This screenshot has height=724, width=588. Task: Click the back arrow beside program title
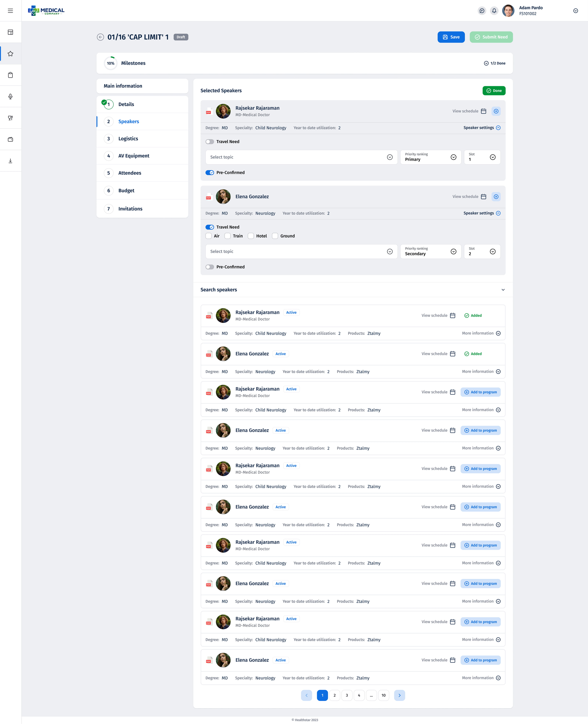[100, 37]
